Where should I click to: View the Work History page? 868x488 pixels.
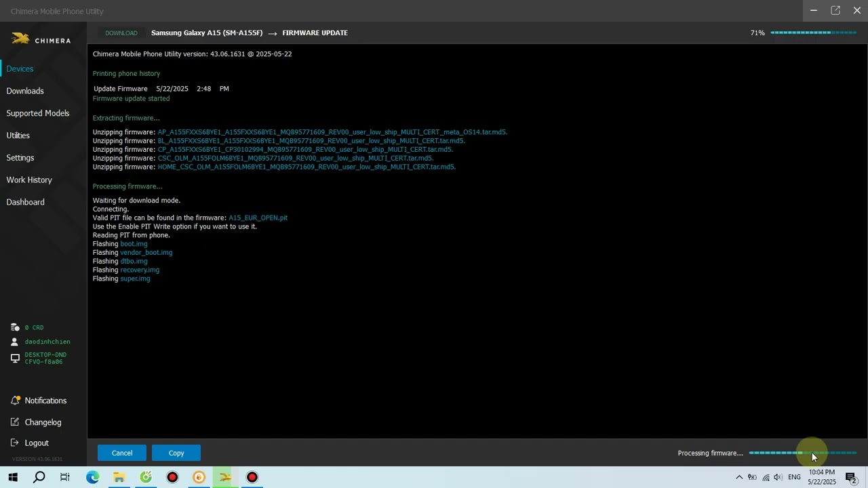pyautogui.click(x=29, y=180)
